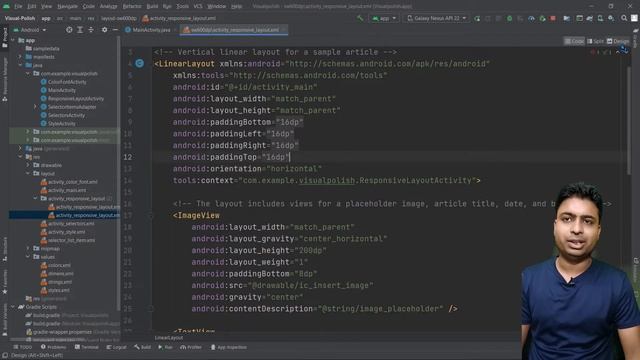
Task: Select the MainActivity.java editor tab
Action: coord(148,30)
